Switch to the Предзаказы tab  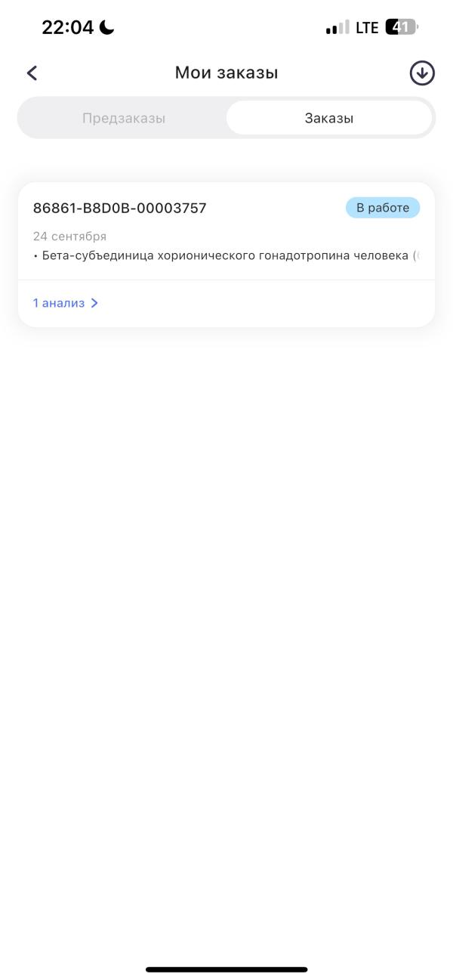tap(124, 119)
